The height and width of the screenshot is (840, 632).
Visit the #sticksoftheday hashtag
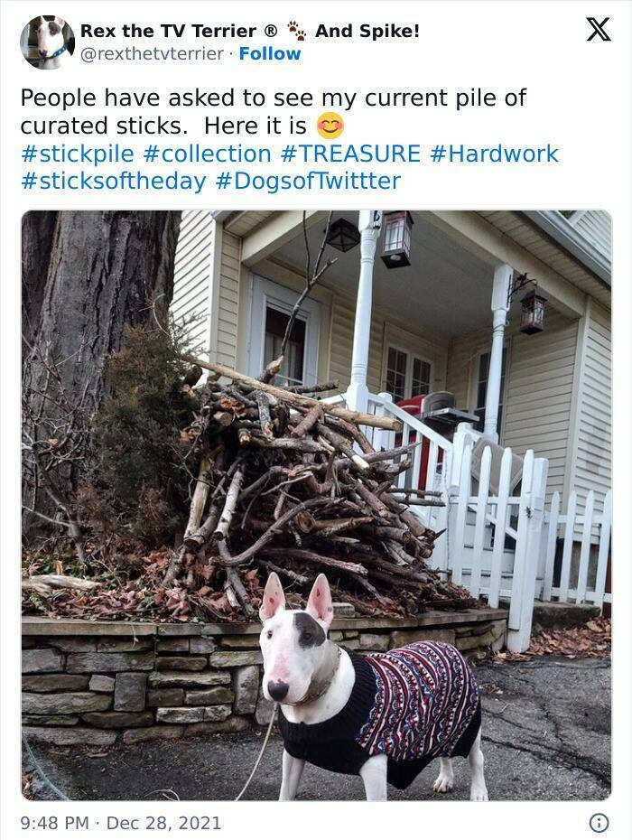(113, 182)
